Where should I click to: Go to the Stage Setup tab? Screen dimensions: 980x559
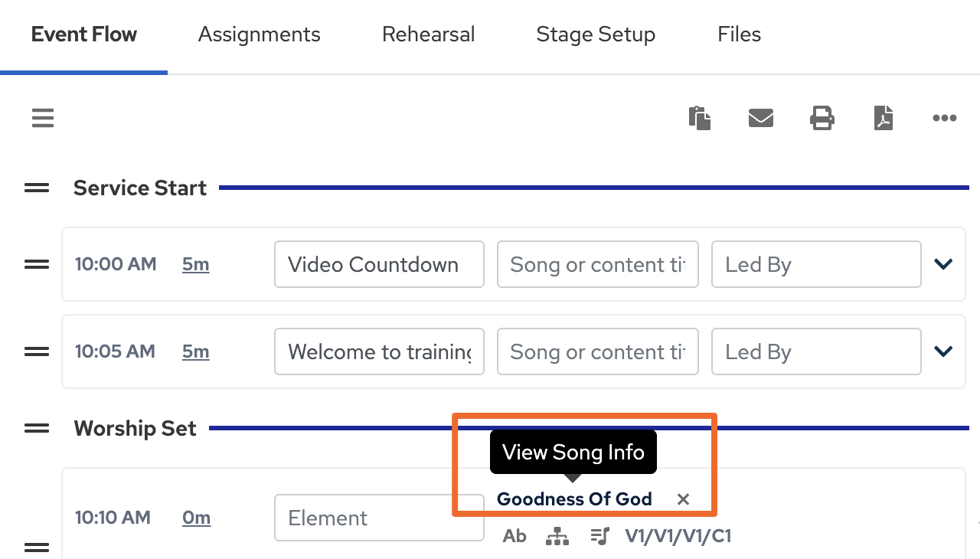tap(596, 34)
